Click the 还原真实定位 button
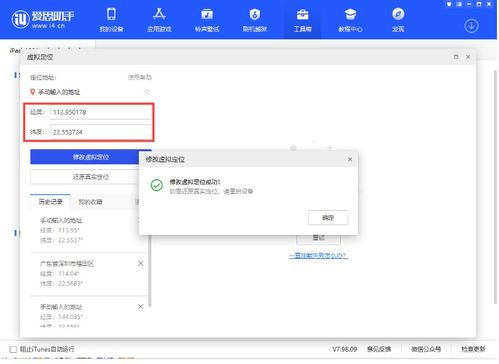Screen dimensions: 499x364 (x=91, y=177)
